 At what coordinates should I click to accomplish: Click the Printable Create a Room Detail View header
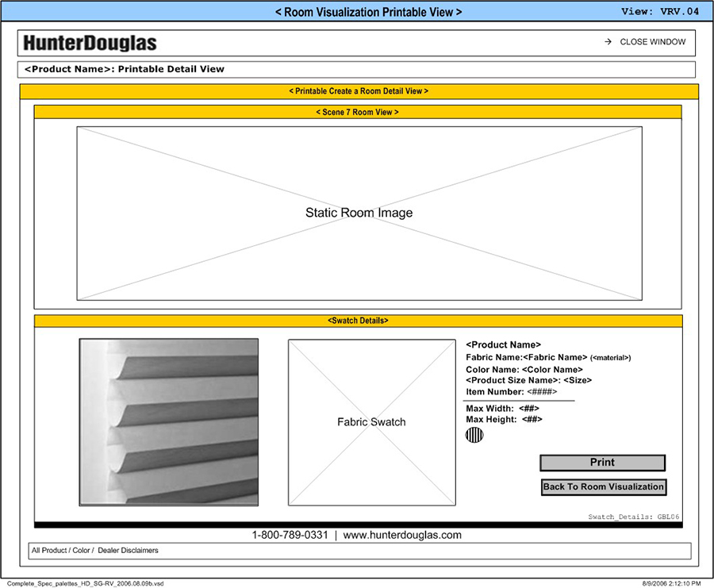[359, 91]
